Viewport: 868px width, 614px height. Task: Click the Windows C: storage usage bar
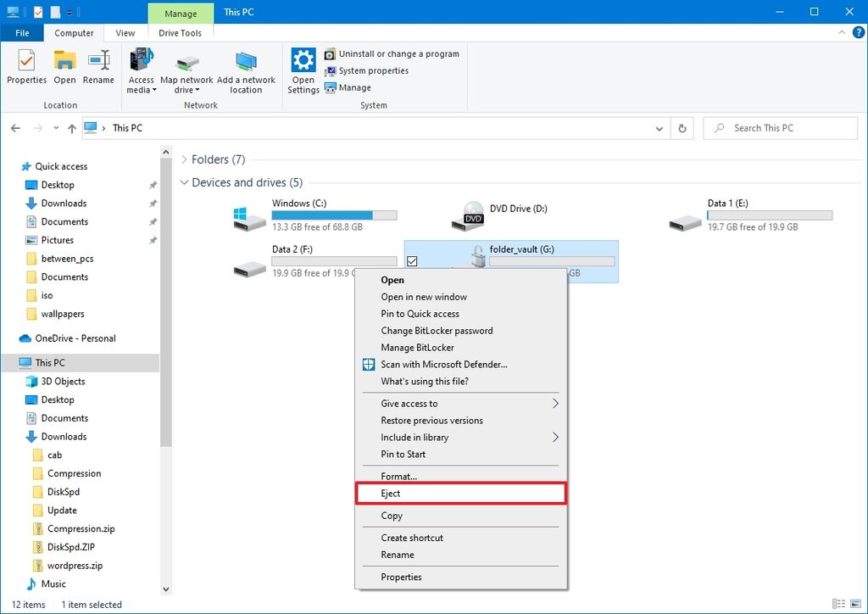[x=334, y=215]
